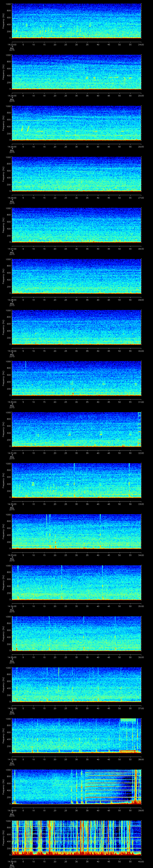The width and height of the screenshot is (153, 868).
Task: Click the 30 tick under the 14:25:00 spectrogram
Action: point(76,147)
